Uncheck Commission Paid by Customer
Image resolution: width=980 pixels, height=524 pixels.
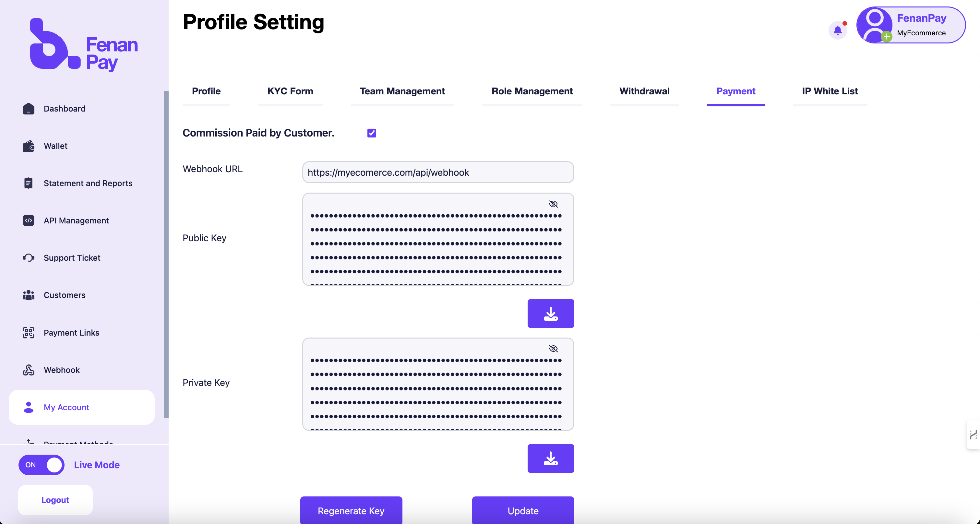pyautogui.click(x=371, y=133)
